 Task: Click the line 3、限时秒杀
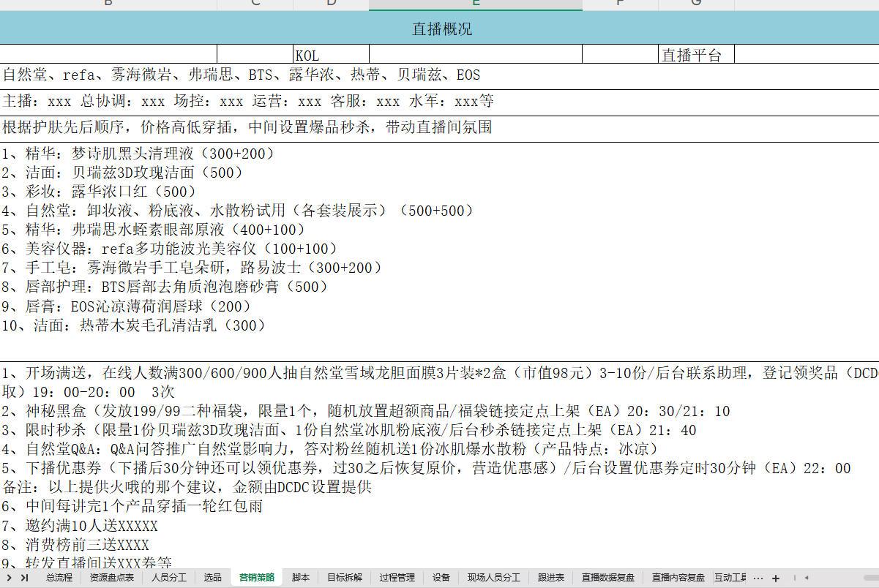point(349,430)
